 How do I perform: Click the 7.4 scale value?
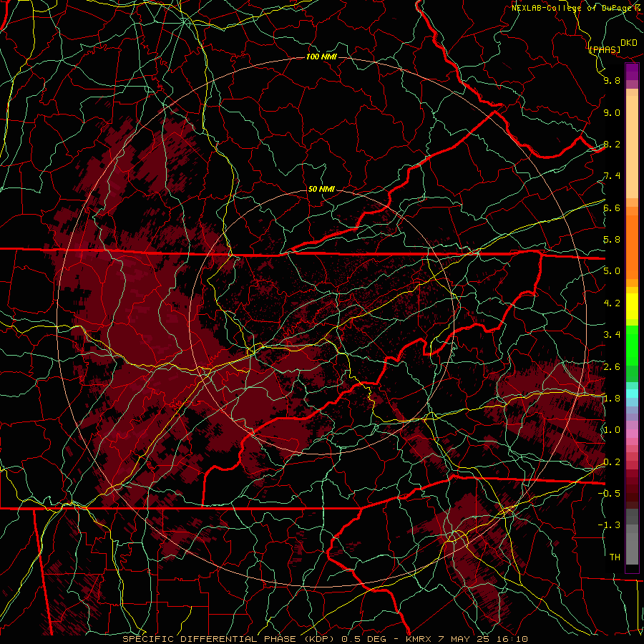(612, 176)
